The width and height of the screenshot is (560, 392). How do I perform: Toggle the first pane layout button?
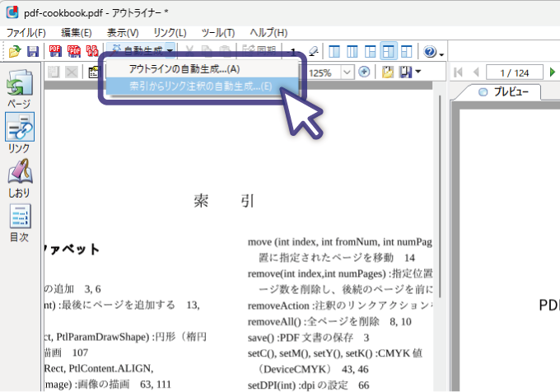coord(334,52)
